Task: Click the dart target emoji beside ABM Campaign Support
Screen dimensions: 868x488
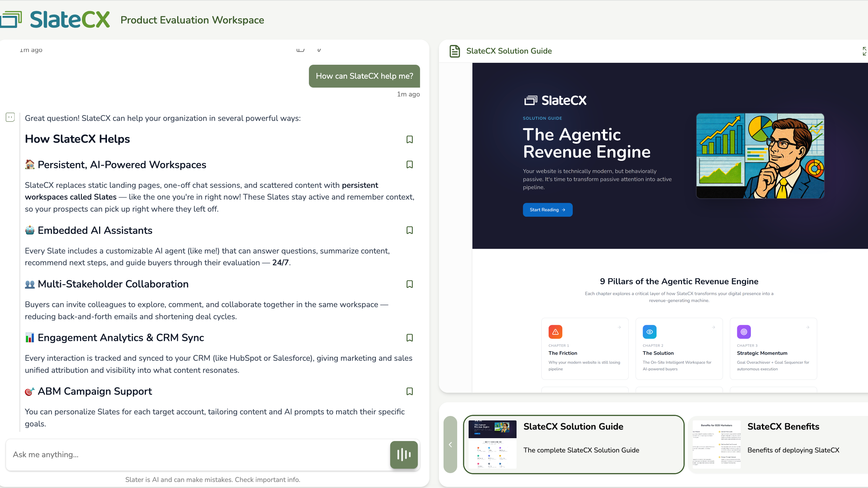Action: pyautogui.click(x=30, y=391)
